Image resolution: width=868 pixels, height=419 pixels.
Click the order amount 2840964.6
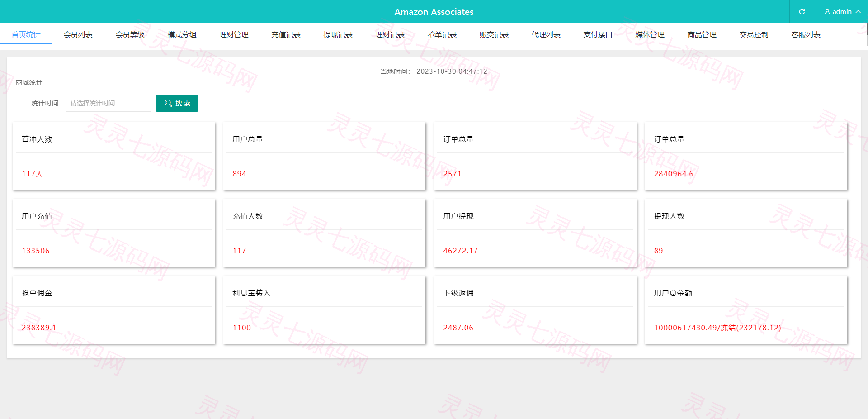[674, 174]
